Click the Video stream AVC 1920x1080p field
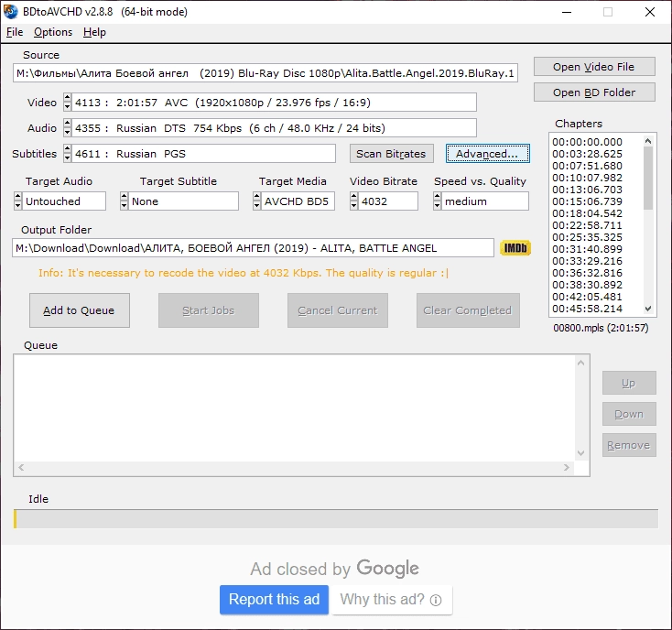 (274, 103)
